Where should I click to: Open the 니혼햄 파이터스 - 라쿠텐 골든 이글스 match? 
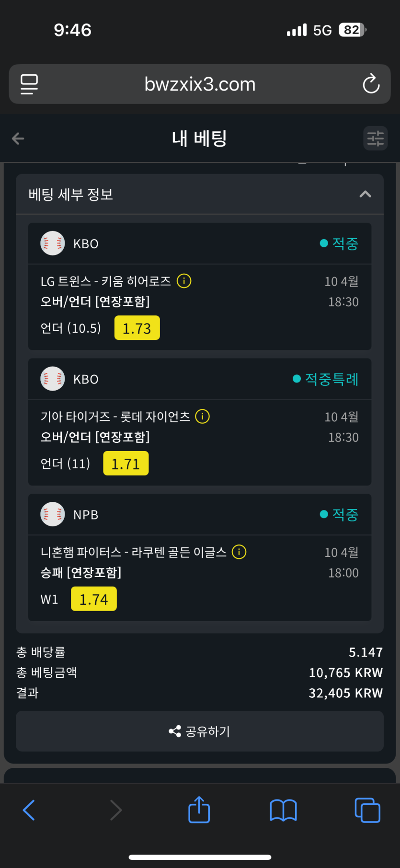click(133, 553)
